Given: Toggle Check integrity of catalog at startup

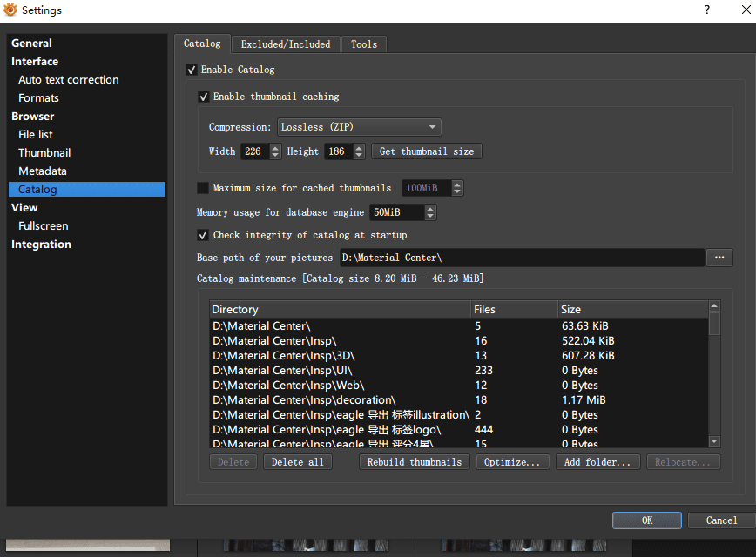Looking at the screenshot, I should click(x=204, y=235).
